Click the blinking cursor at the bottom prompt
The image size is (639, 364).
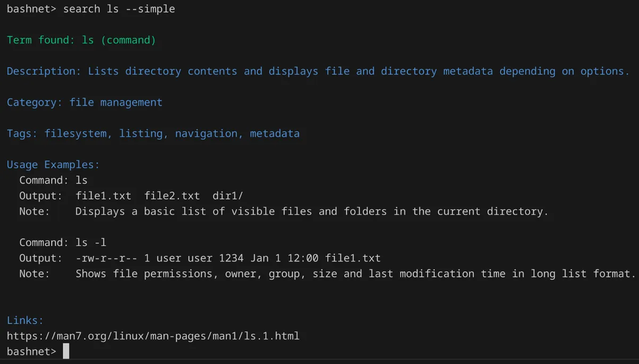tap(66, 351)
